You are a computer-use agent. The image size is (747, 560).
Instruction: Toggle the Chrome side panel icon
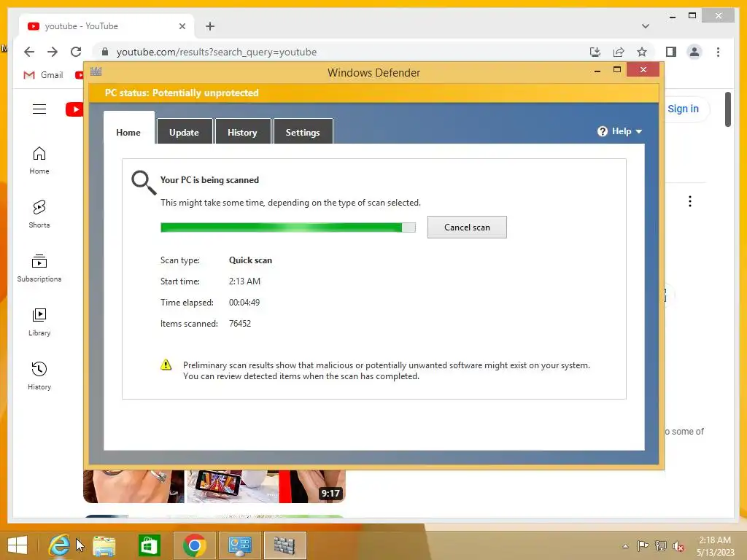point(671,52)
